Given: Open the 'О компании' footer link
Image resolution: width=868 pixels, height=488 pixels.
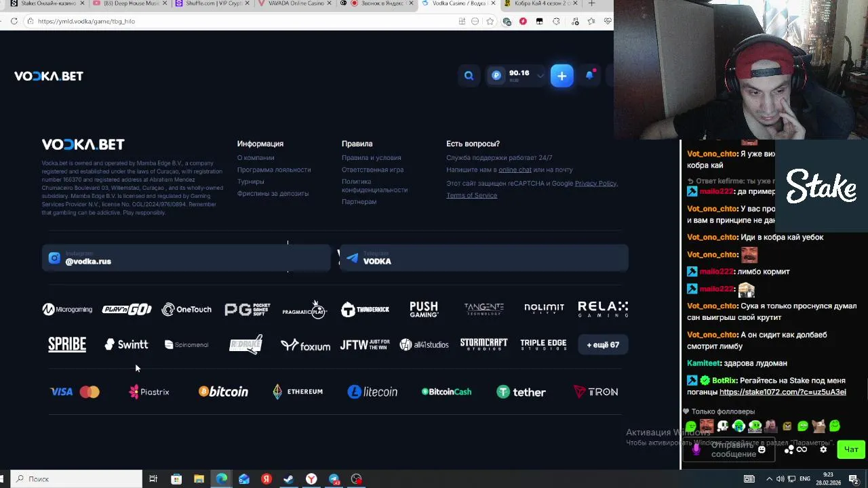Looking at the screenshot, I should point(256,158).
